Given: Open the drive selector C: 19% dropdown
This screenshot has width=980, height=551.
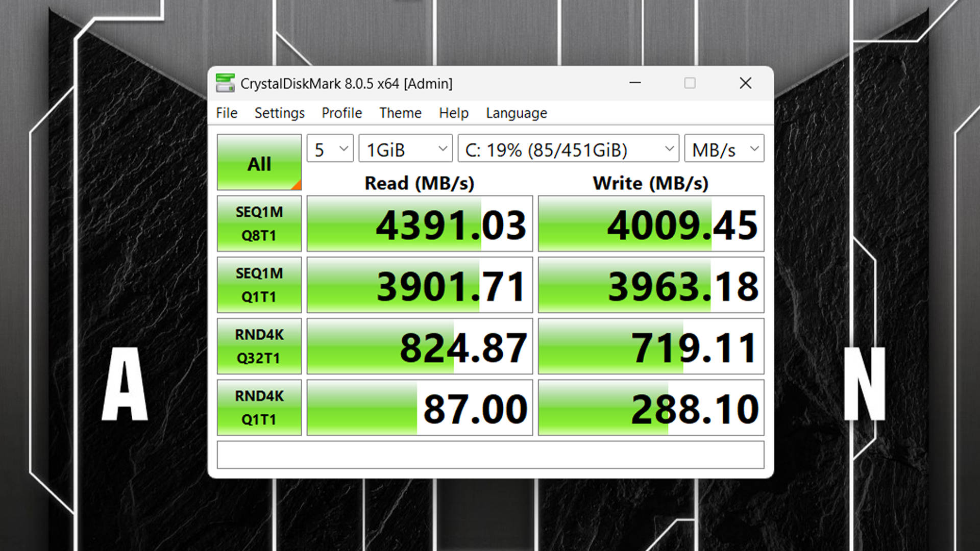Looking at the screenshot, I should pos(568,149).
